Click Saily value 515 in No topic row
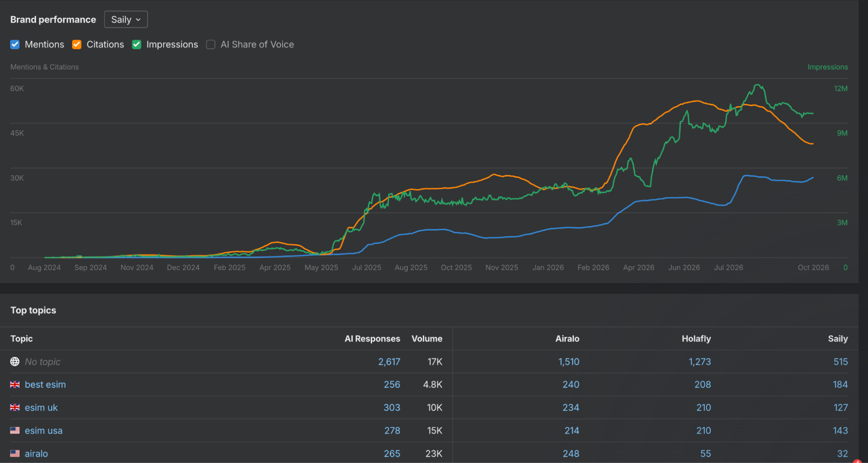 pos(841,361)
